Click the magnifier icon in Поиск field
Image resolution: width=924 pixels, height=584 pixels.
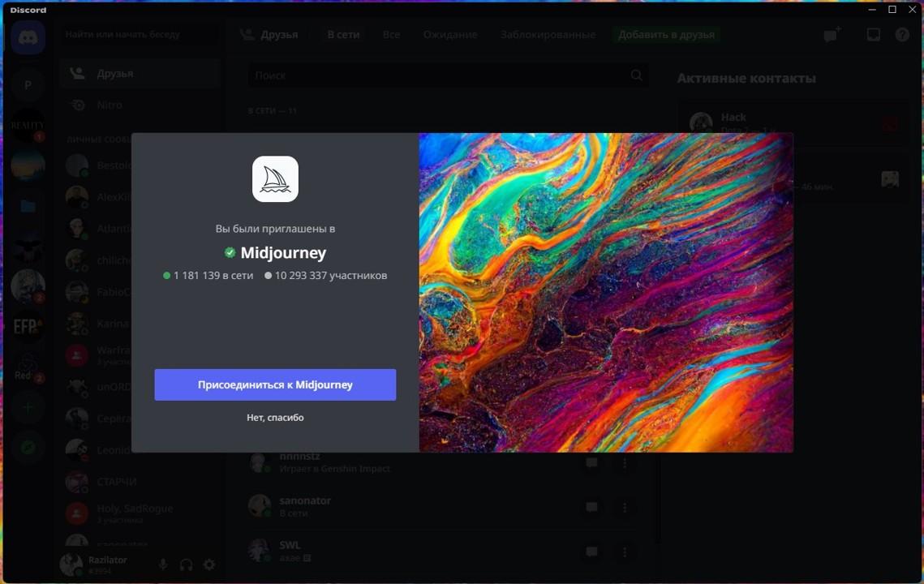(x=637, y=75)
